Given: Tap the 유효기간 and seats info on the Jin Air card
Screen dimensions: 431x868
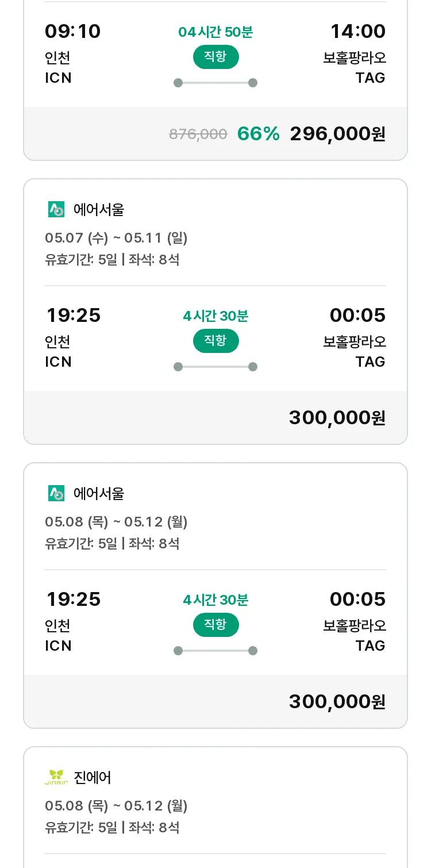Looking at the screenshot, I should pos(112,828).
